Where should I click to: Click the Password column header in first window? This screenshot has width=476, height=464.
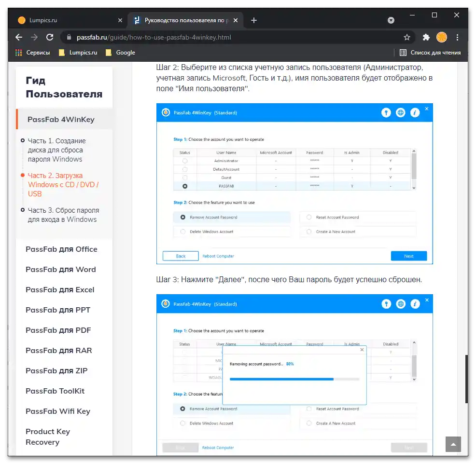coord(314,152)
